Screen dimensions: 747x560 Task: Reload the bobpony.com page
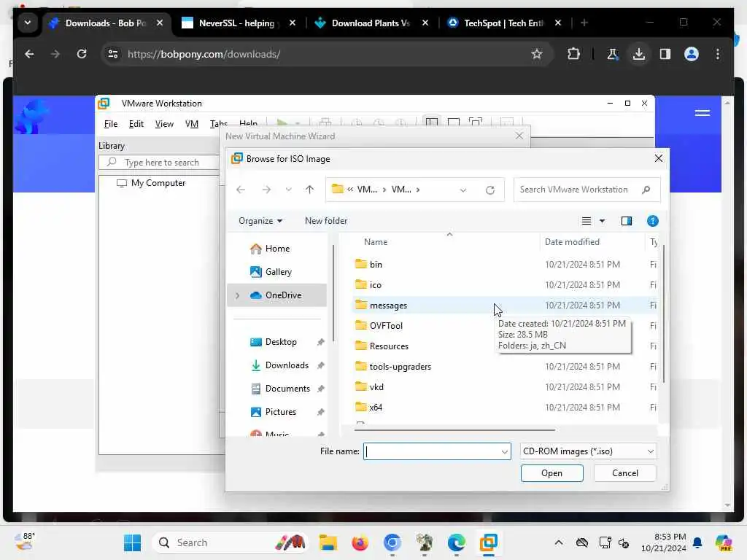tap(82, 54)
